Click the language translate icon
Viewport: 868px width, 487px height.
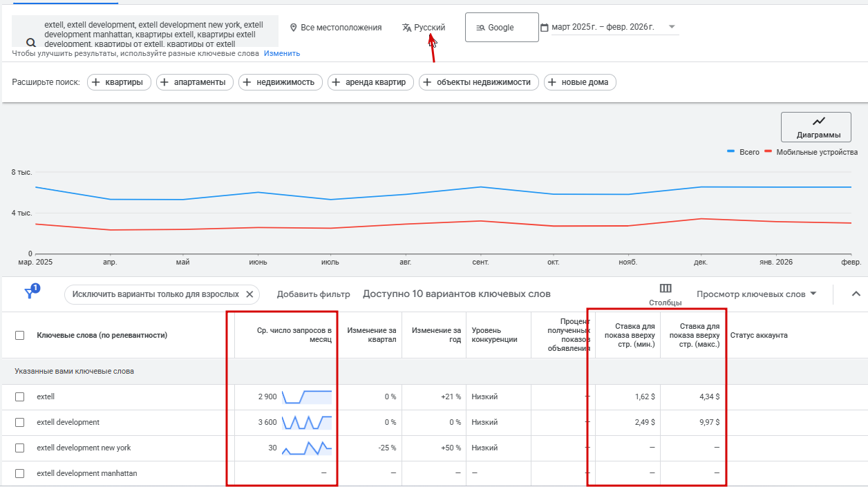pos(406,28)
